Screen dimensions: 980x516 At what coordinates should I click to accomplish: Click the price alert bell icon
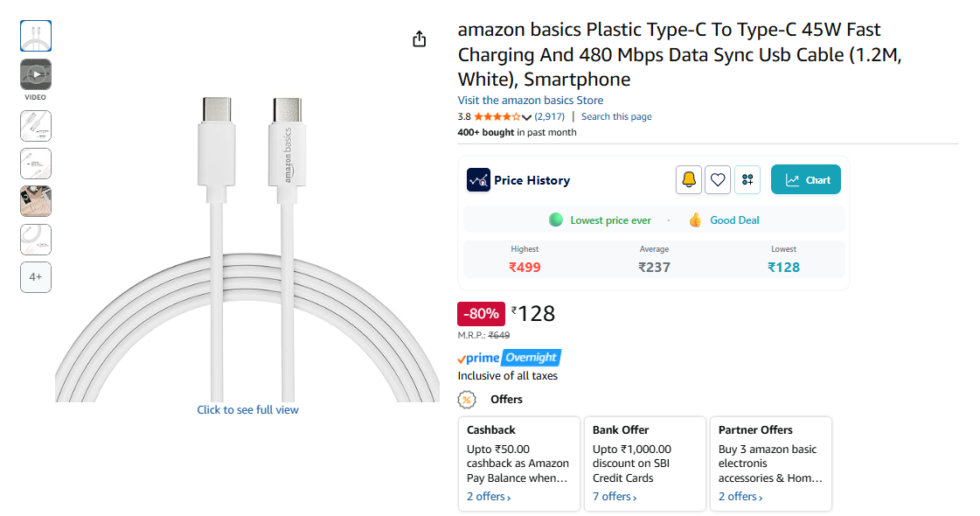(689, 180)
